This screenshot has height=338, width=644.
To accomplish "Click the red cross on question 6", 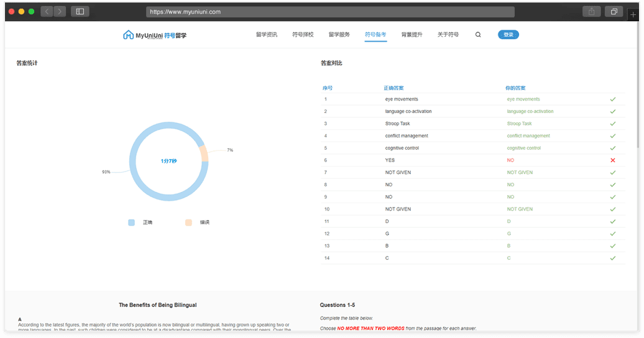I will point(612,160).
